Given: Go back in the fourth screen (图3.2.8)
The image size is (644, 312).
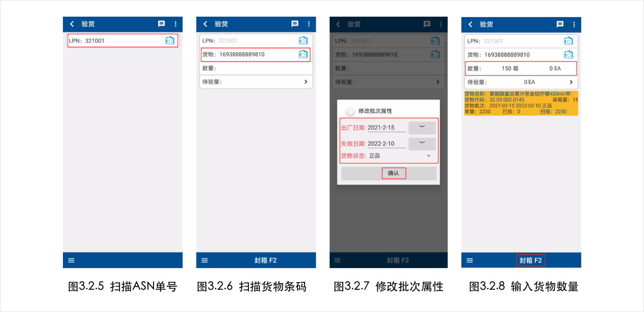Looking at the screenshot, I should 470,24.
